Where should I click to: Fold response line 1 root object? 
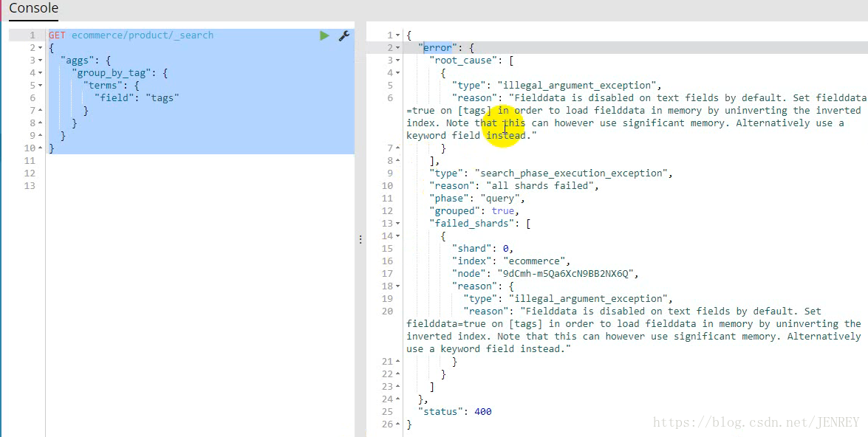[397, 35]
